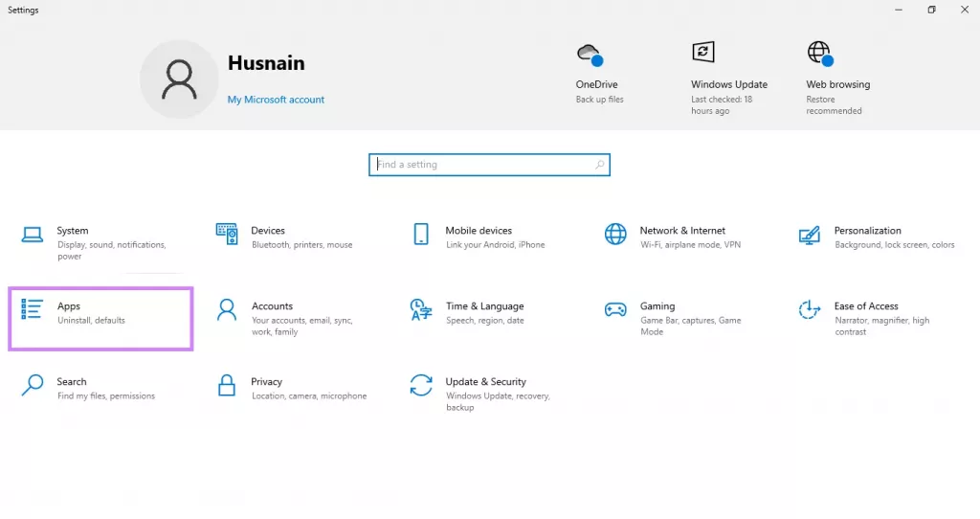
Task: Click the Web browsing globe icon
Action: [820, 54]
